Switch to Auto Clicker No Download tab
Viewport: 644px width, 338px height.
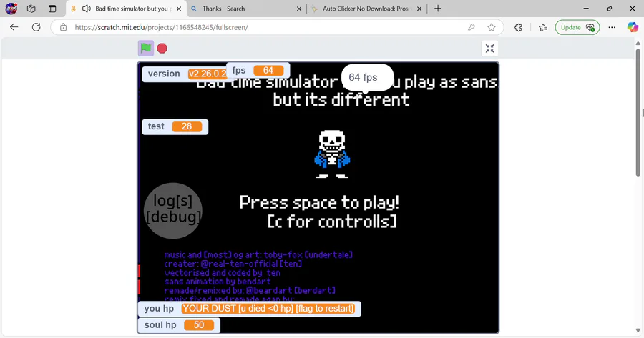366,8
